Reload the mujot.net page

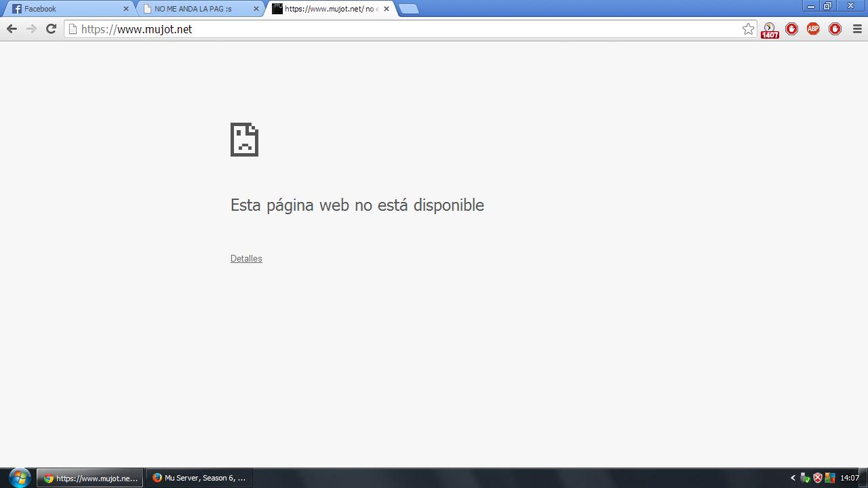point(51,28)
